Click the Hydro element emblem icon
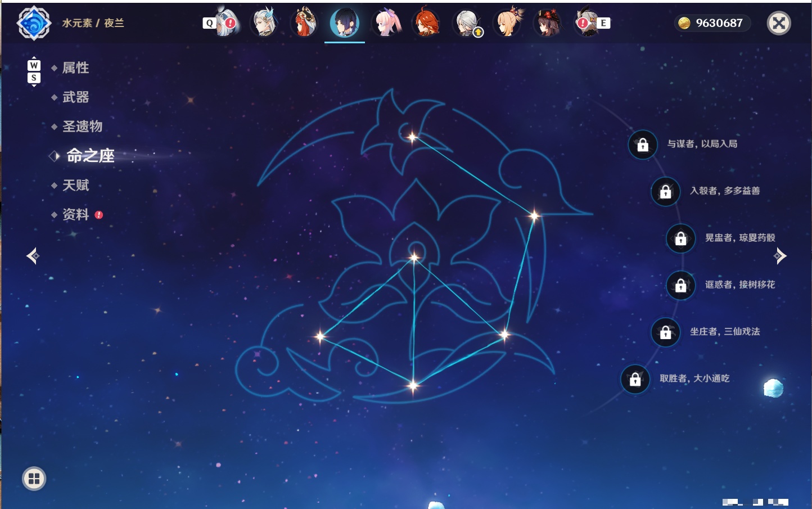Image resolution: width=812 pixels, height=509 pixels. pos(34,23)
